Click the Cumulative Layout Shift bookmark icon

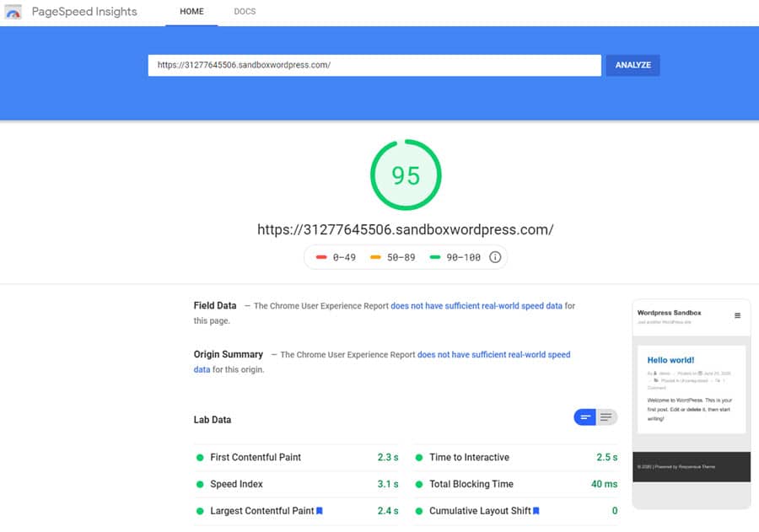536,511
